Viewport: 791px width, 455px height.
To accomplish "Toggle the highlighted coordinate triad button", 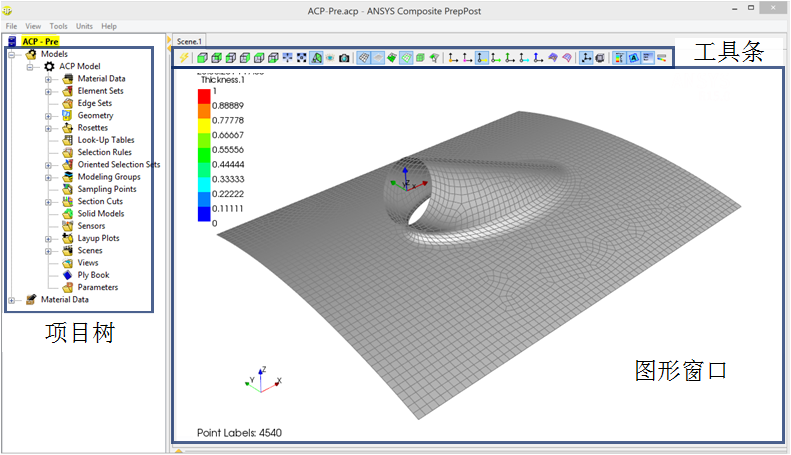I will coord(586,58).
